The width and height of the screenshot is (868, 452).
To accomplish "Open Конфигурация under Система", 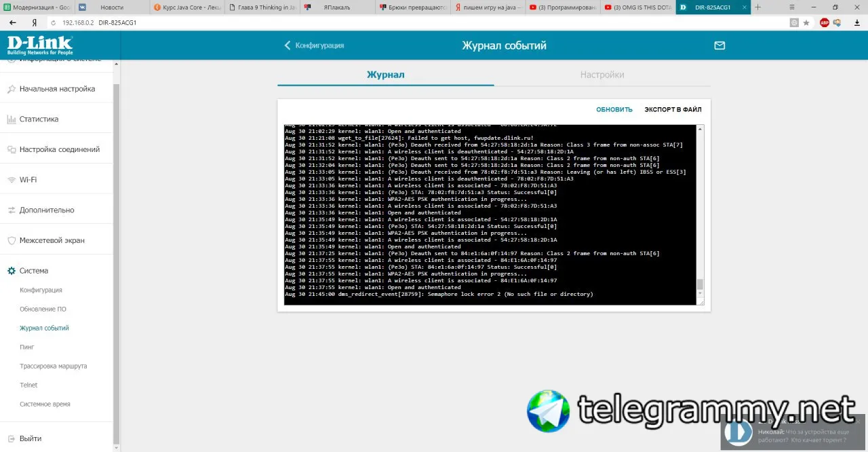I will (41, 290).
